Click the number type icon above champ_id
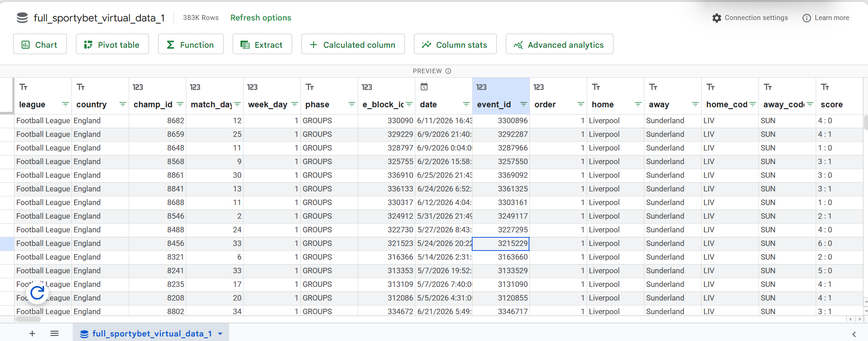This screenshot has height=341, width=868. click(x=138, y=87)
